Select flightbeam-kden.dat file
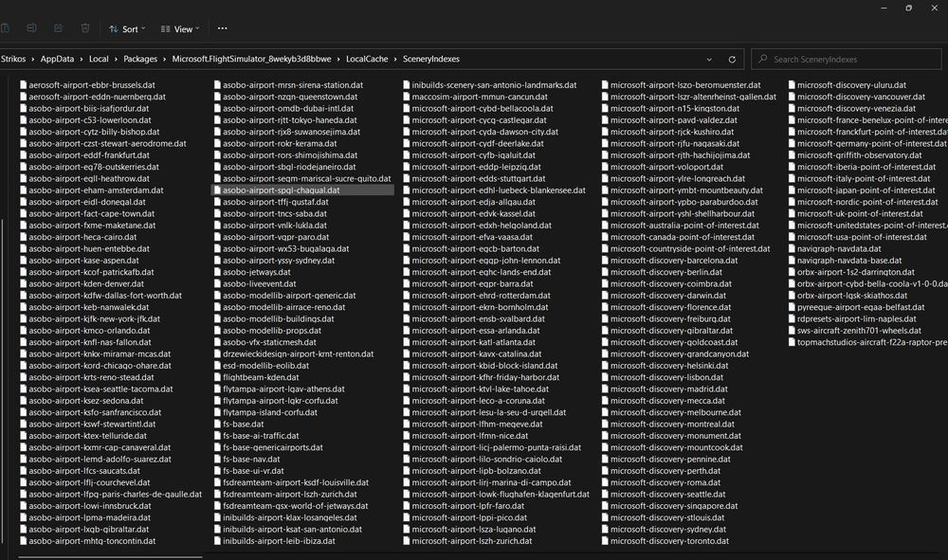The height and width of the screenshot is (560, 948). [x=261, y=377]
